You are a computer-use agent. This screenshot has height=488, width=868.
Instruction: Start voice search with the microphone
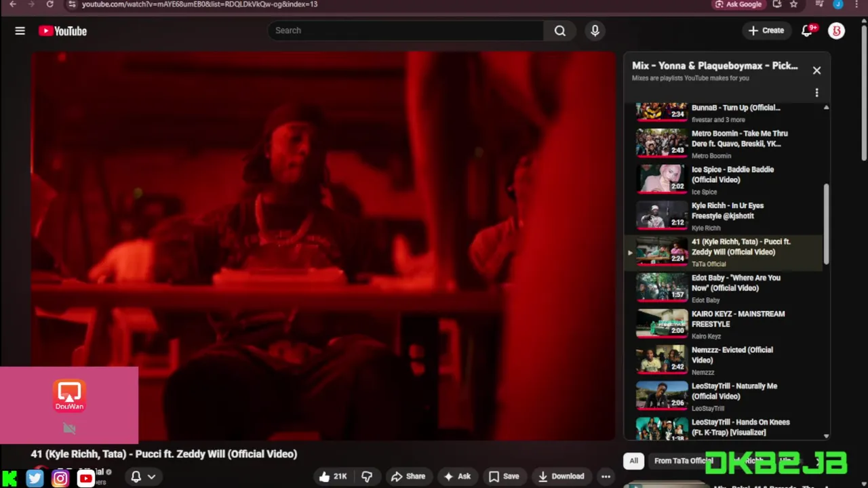coord(595,30)
